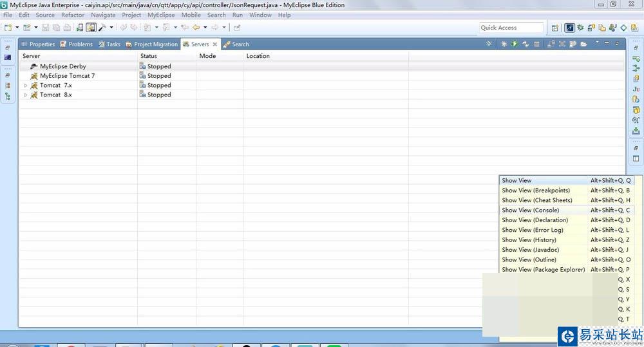Click the Print toolbar icon
Image resolution: width=644 pixels, height=347 pixels.
coord(68,28)
